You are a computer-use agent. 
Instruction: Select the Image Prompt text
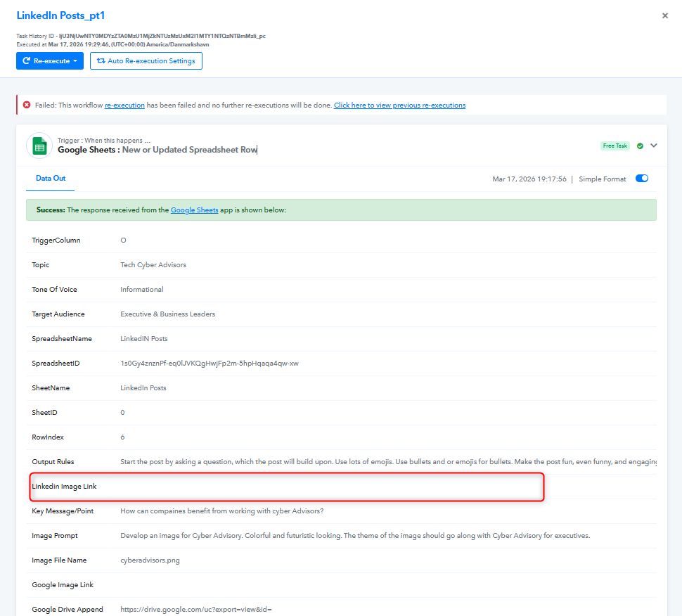tap(355, 536)
